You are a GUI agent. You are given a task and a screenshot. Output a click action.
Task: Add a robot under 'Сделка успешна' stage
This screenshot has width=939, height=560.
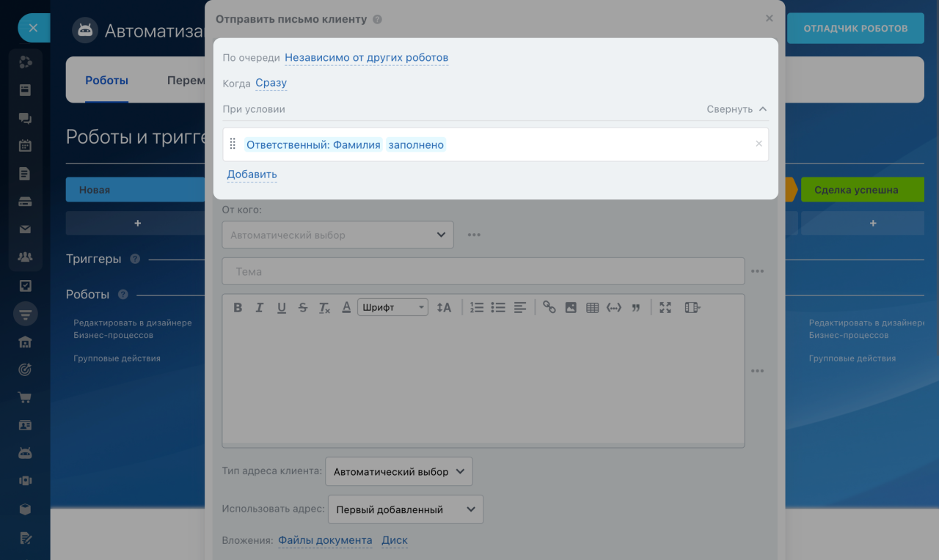(x=872, y=223)
